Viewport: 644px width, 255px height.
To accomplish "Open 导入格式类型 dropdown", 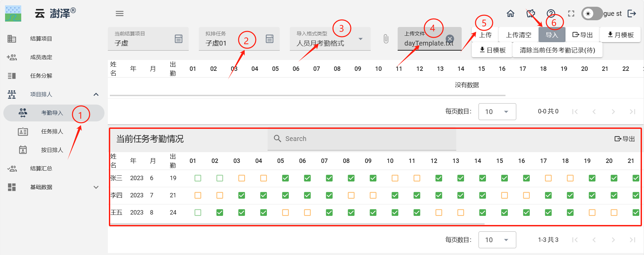I will coord(361,39).
